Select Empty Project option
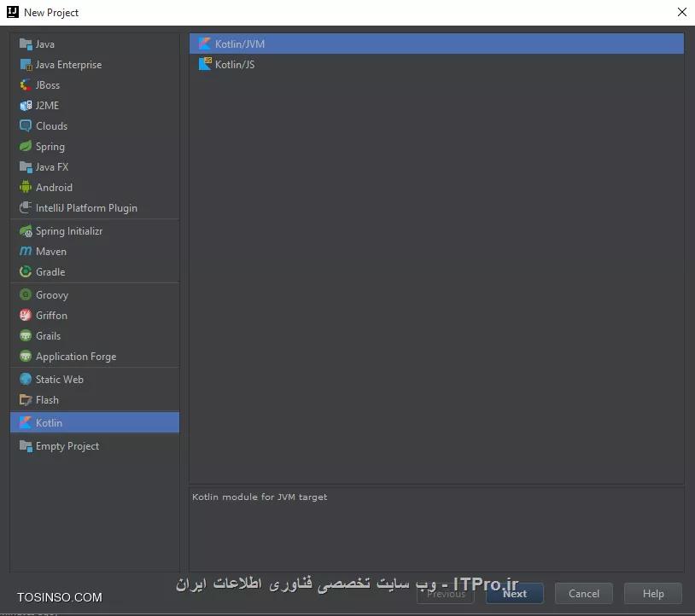 pyautogui.click(x=95, y=446)
